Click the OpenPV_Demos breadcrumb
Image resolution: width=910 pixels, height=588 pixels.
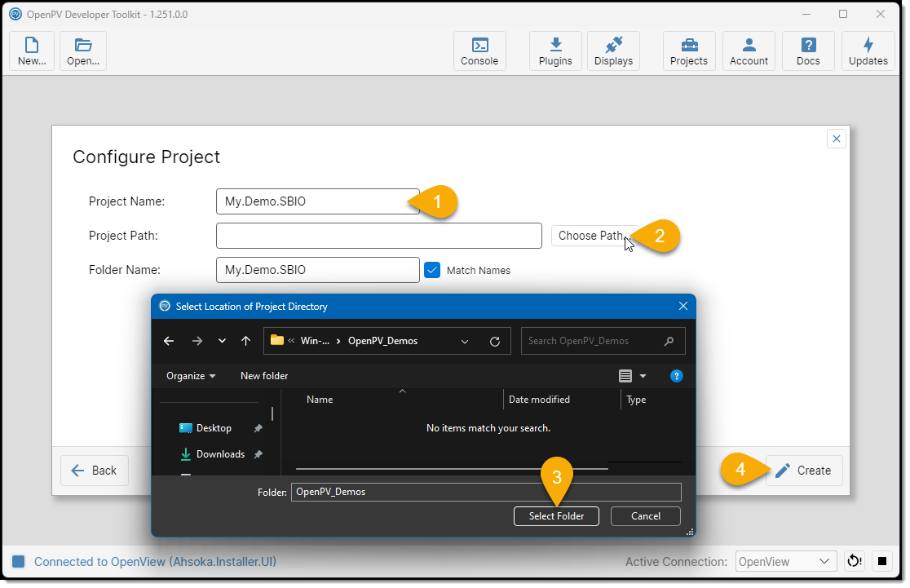tap(382, 341)
